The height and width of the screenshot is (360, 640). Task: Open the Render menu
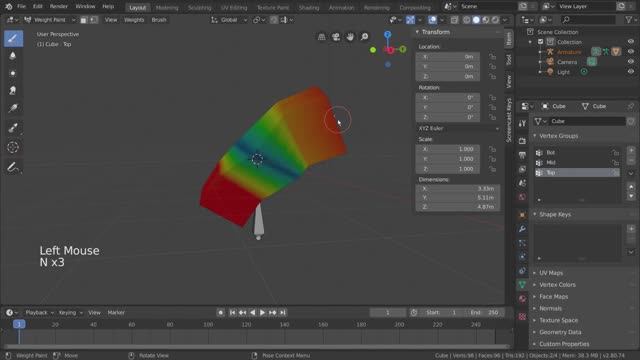point(59,7)
